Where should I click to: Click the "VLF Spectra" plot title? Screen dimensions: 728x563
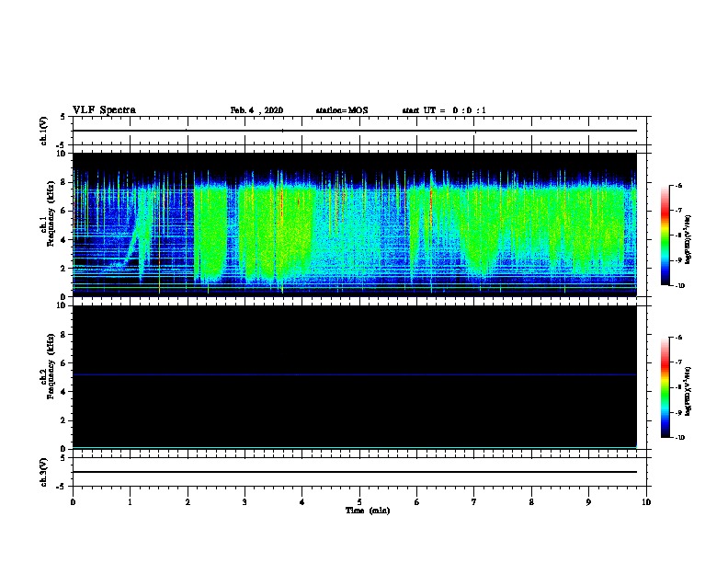[x=104, y=110]
